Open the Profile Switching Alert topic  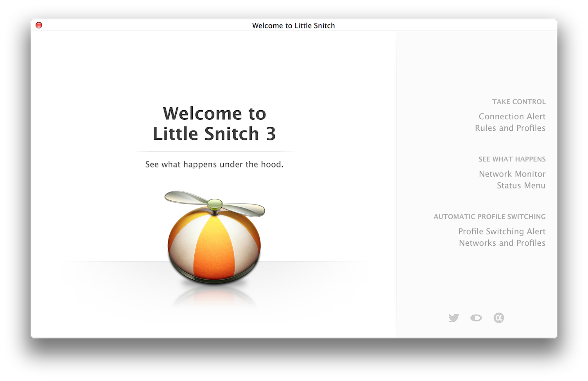[502, 232]
